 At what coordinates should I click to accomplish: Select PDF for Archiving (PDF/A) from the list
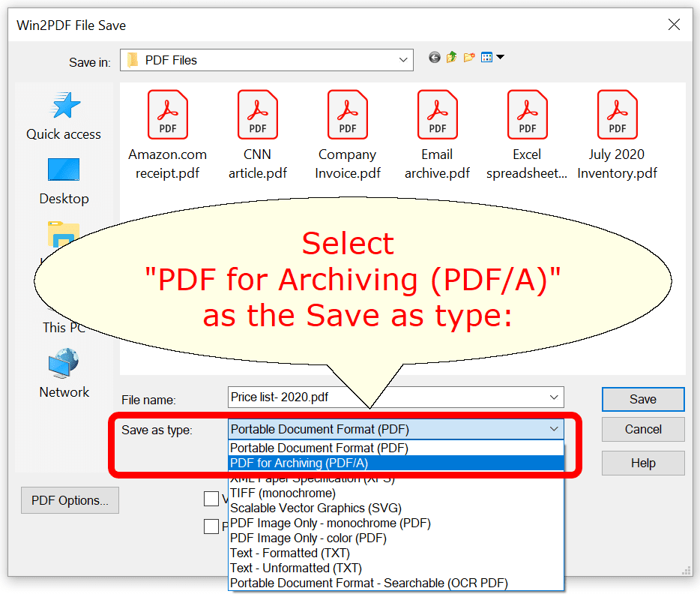tap(315, 463)
